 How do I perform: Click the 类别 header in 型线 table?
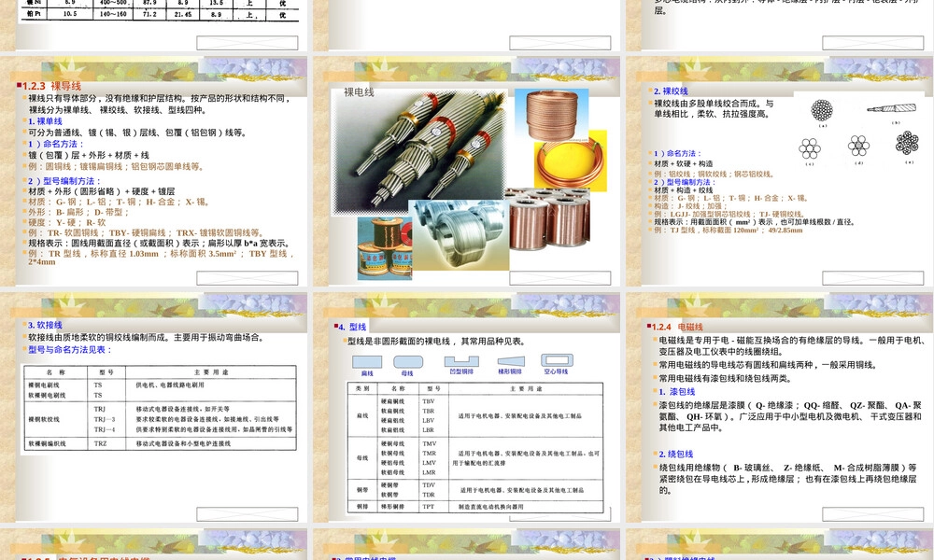(362, 388)
